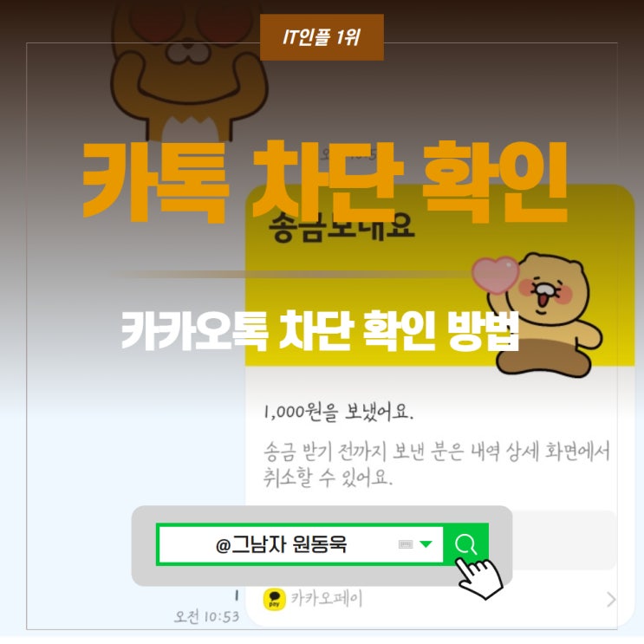The height and width of the screenshot is (644, 644).
Task: Click the IT인플 1위 badge
Action: [322, 37]
